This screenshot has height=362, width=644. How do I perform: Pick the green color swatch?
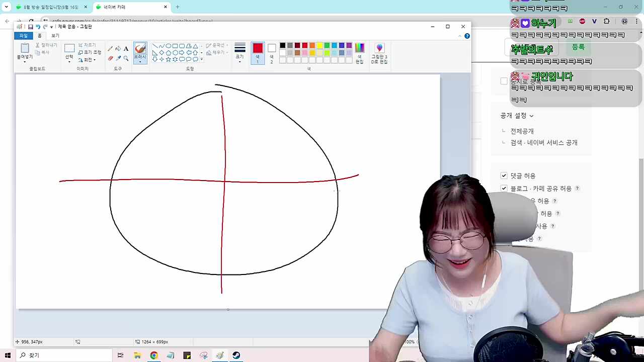click(x=327, y=46)
